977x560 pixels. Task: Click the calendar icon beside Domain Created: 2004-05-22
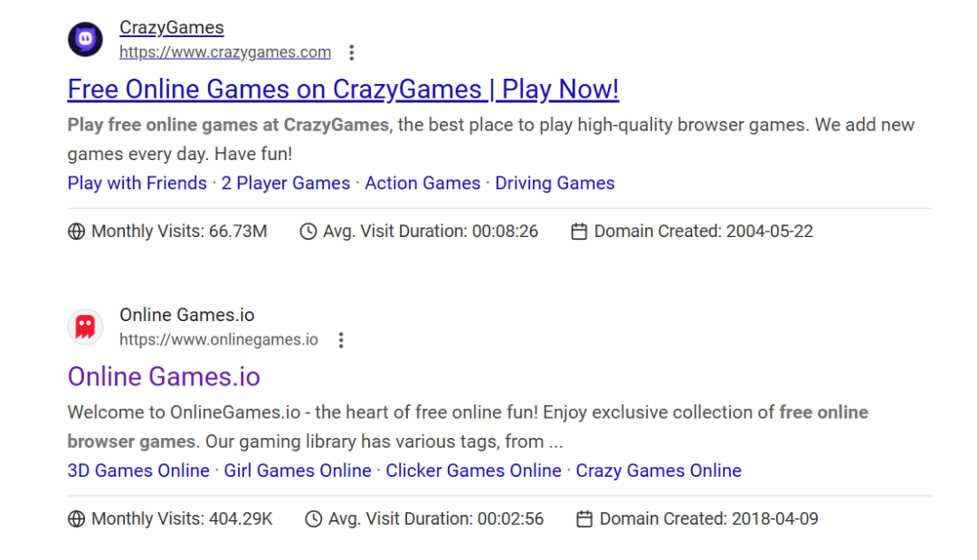pos(579,232)
